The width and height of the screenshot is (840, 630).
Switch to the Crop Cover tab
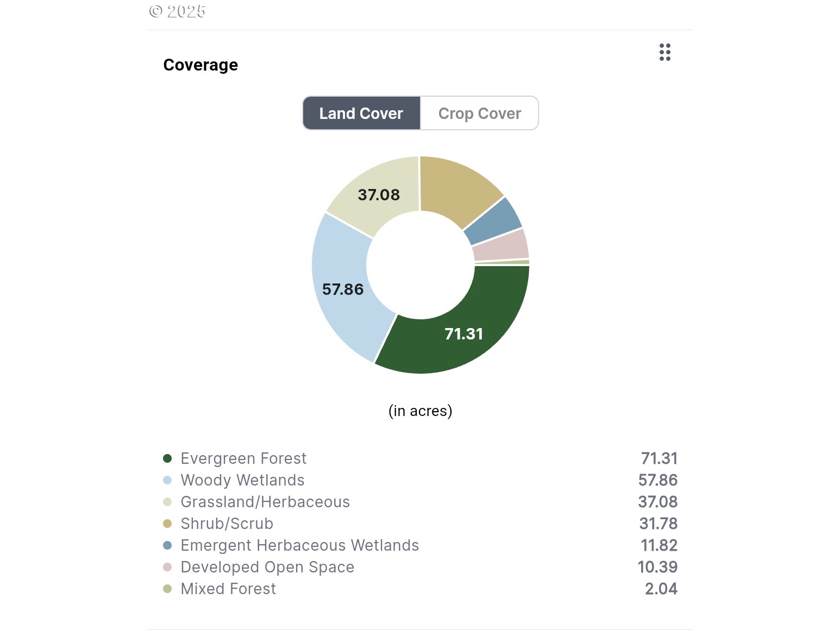pos(479,114)
